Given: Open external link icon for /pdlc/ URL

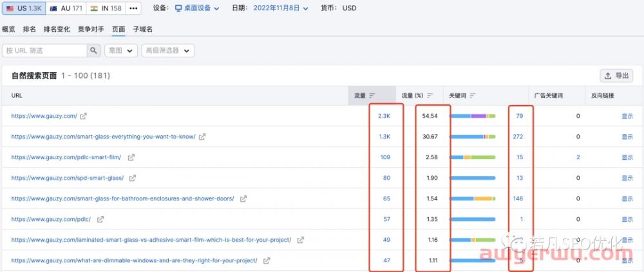Looking at the screenshot, I should point(100,219).
